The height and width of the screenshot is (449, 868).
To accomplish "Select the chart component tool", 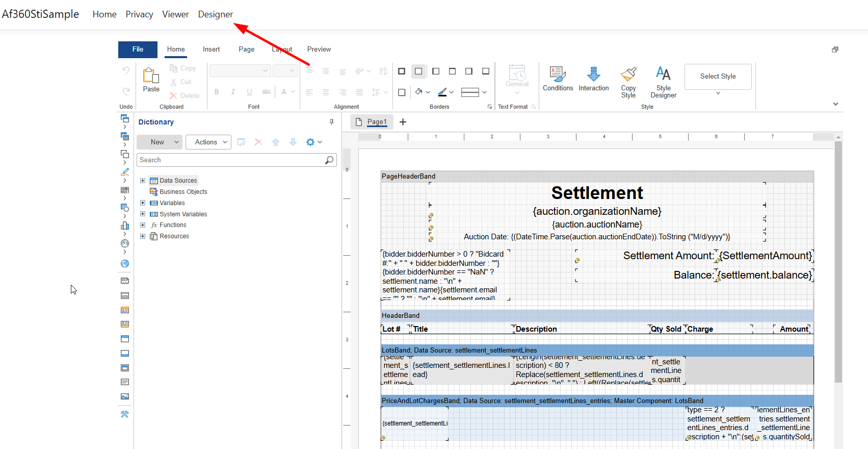I will (x=125, y=226).
